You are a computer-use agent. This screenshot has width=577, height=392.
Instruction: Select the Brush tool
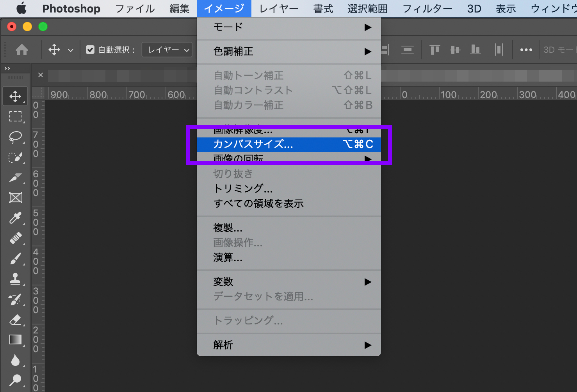tap(15, 258)
